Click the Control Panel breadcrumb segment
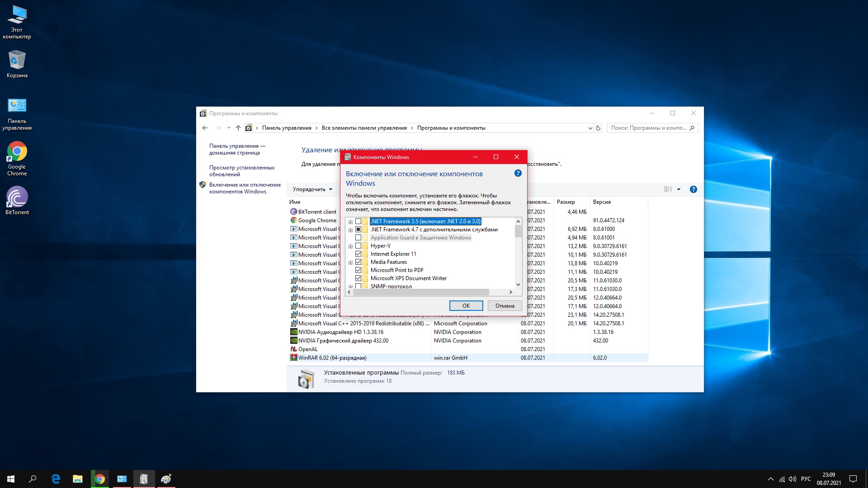Image resolution: width=868 pixels, height=488 pixels. click(x=287, y=128)
